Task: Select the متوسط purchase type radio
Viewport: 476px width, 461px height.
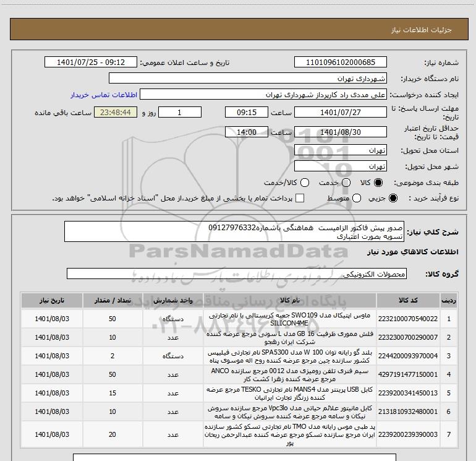Action: tap(357, 198)
